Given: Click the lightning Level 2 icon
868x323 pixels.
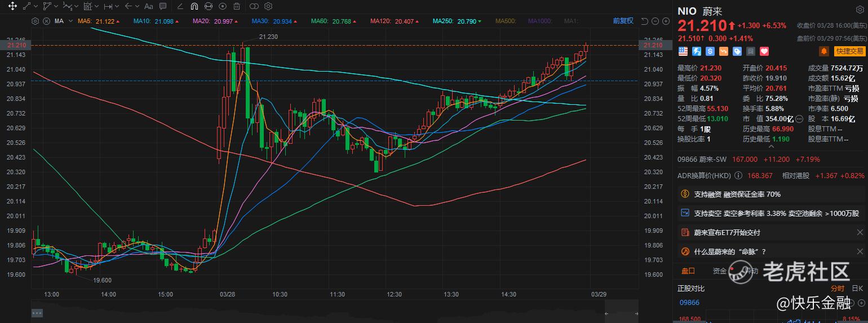Looking at the screenshot, I should pos(697,51).
